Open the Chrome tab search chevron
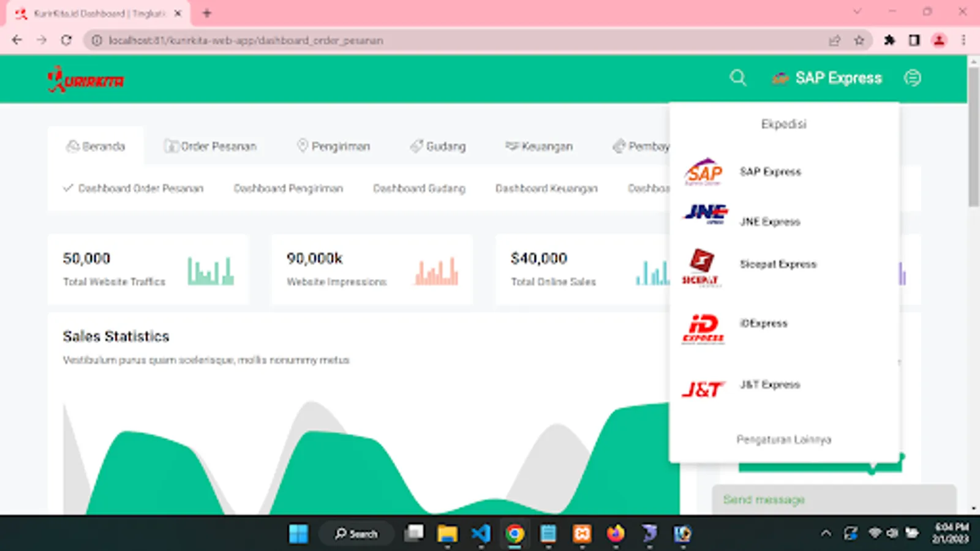The image size is (980, 551). tap(858, 12)
